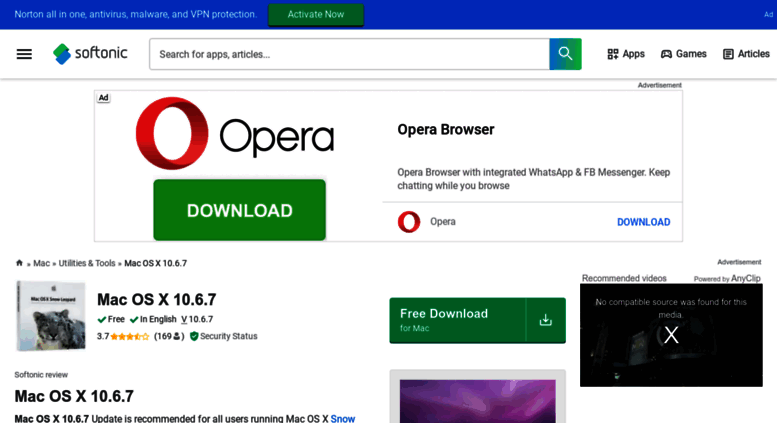Close the recommended video with X

[671, 335]
